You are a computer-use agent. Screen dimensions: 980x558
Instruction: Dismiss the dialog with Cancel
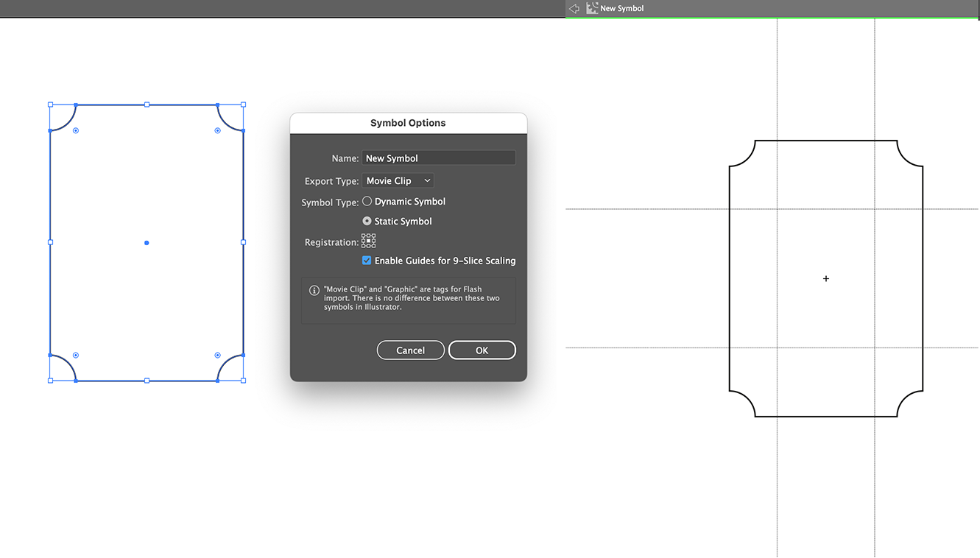[410, 350]
